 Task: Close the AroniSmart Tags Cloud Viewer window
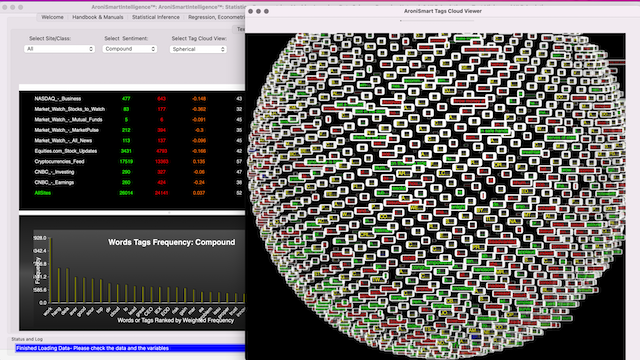pyautogui.click(x=251, y=11)
